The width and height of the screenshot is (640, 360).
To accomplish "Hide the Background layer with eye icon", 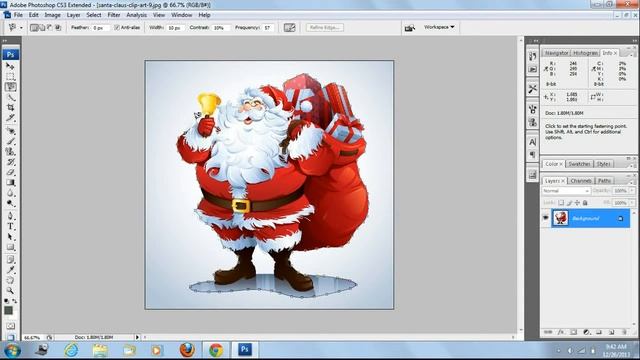I will (545, 218).
